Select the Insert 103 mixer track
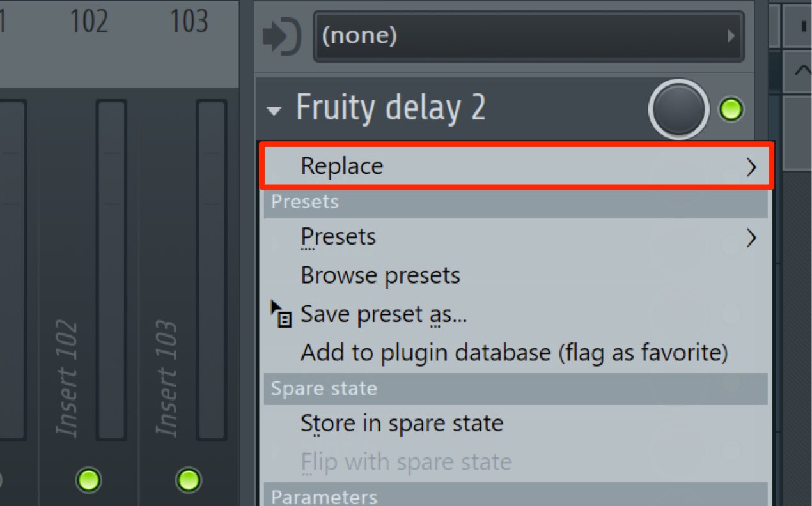The image size is (812, 506). pyautogui.click(x=168, y=378)
